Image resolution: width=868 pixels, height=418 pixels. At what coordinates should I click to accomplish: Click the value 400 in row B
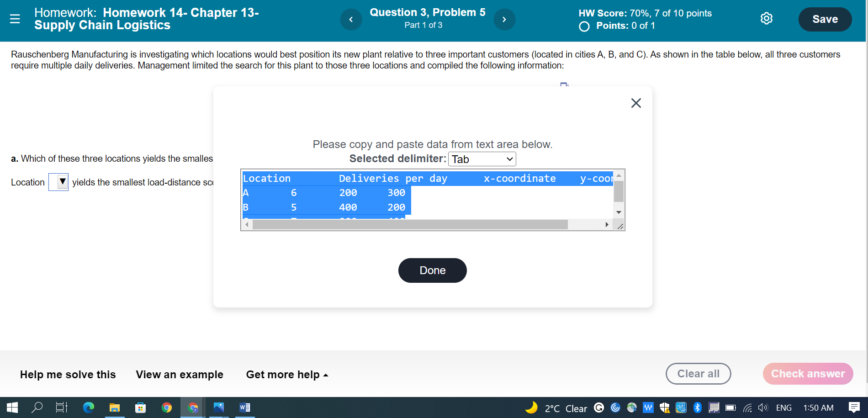pyautogui.click(x=348, y=207)
